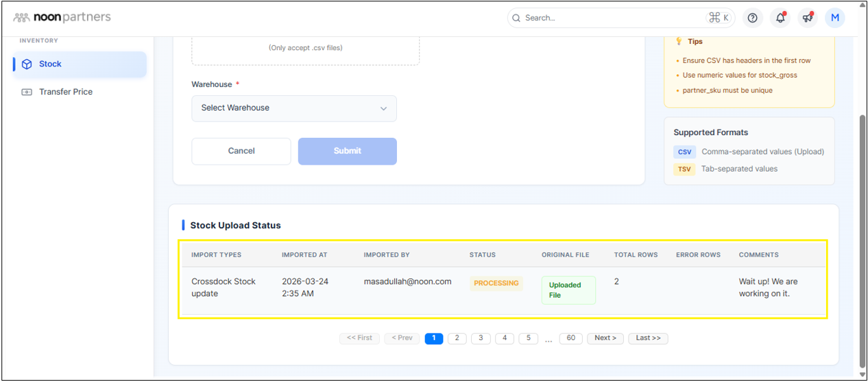Click inside the Search input field

point(610,18)
